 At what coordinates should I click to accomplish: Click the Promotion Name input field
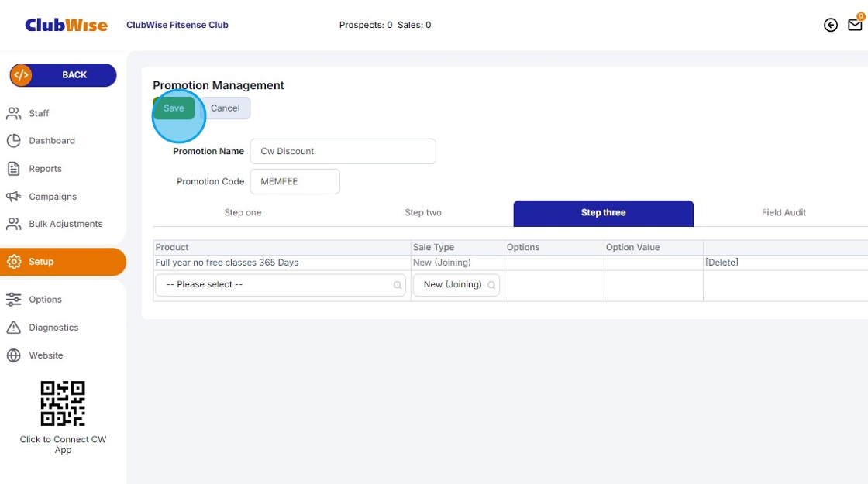tap(343, 152)
